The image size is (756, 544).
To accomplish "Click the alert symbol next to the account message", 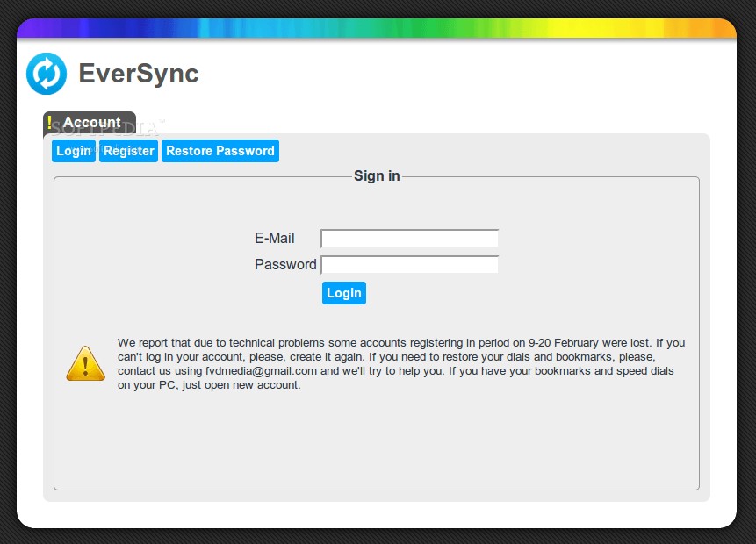I will pyautogui.click(x=85, y=362).
